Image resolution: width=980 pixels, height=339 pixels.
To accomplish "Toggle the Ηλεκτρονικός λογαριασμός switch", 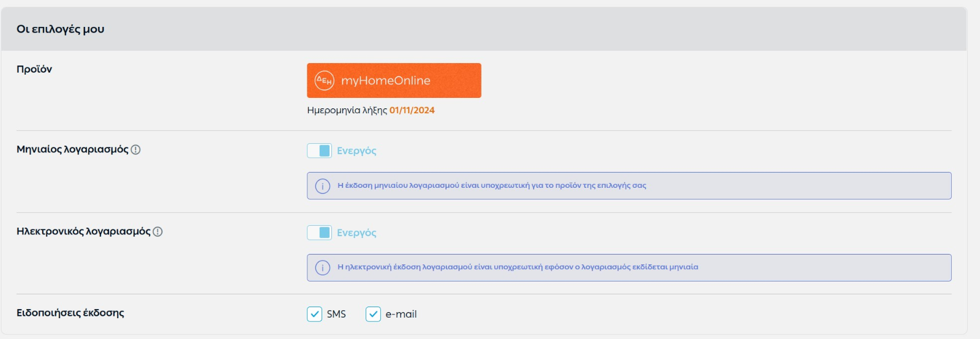I will pyautogui.click(x=319, y=233).
